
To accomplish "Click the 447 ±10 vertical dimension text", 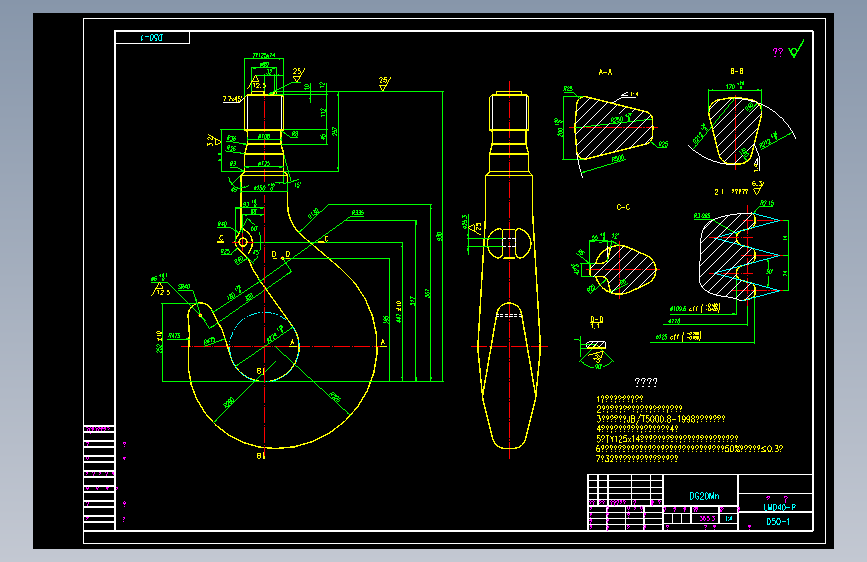I will pyautogui.click(x=398, y=311).
